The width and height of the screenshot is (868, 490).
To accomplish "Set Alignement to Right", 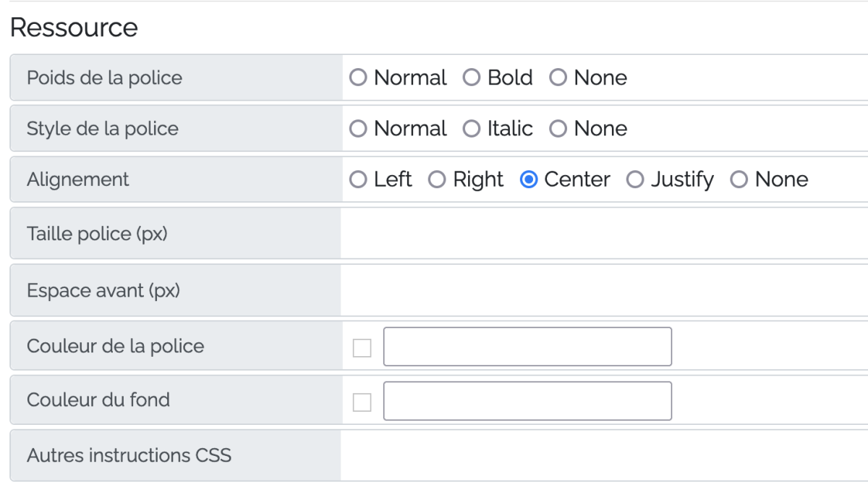I will tap(437, 179).
